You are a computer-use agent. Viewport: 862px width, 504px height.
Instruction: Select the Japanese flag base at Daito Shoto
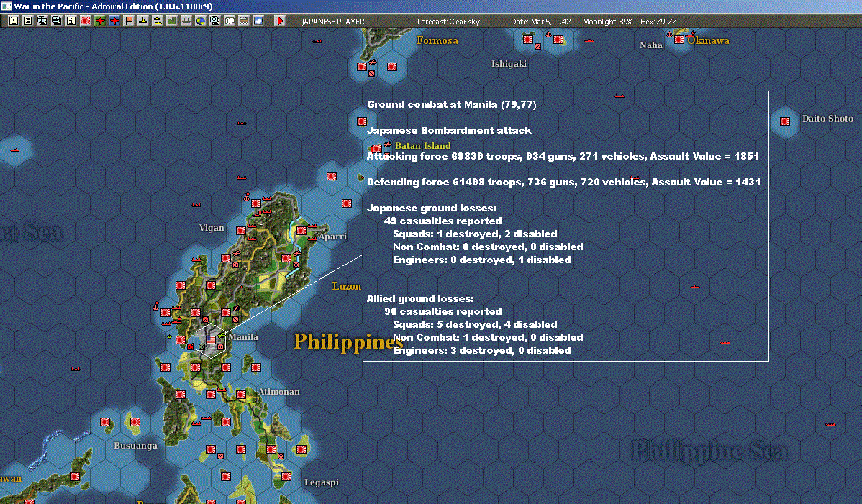tap(785, 122)
